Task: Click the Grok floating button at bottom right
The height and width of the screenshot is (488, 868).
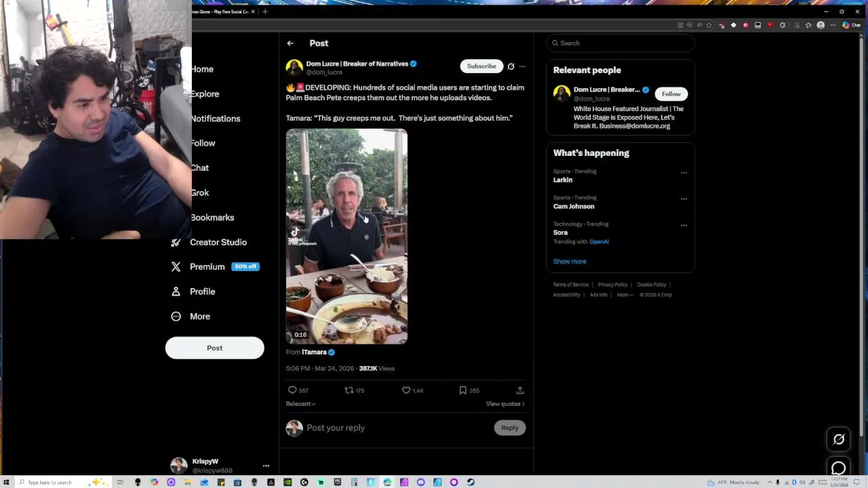Action: point(839,439)
